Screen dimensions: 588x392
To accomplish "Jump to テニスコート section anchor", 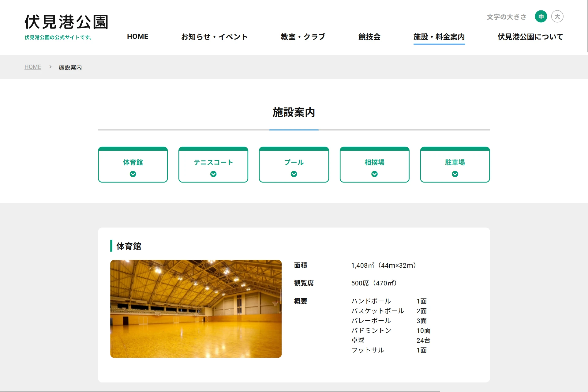I will 213,162.
